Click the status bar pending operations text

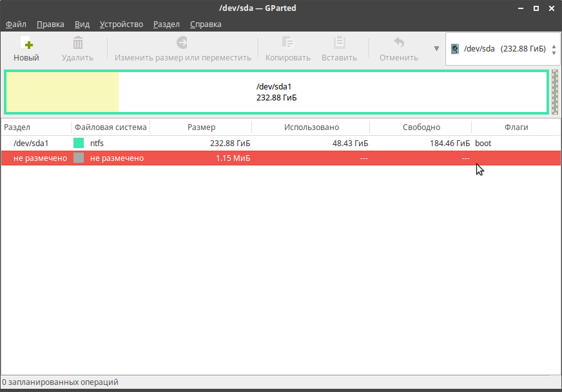click(x=60, y=382)
